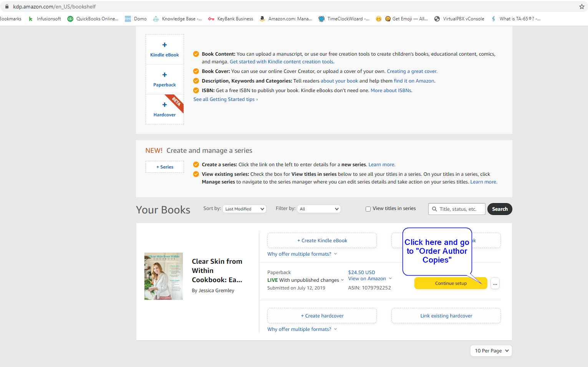Viewport: 588px width, 367px height.
Task: Click the lock icon beside the URL
Action: pyautogui.click(x=7, y=7)
